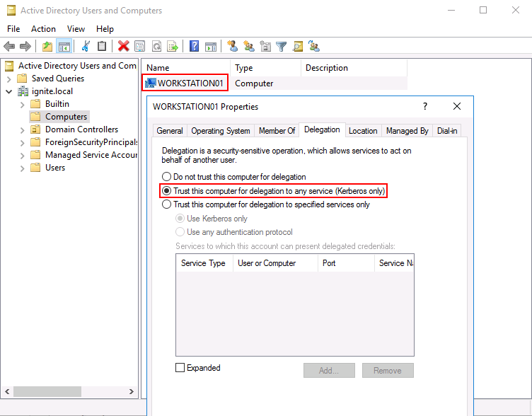The image size is (532, 416).
Task: Click the Add... button
Action: click(329, 370)
